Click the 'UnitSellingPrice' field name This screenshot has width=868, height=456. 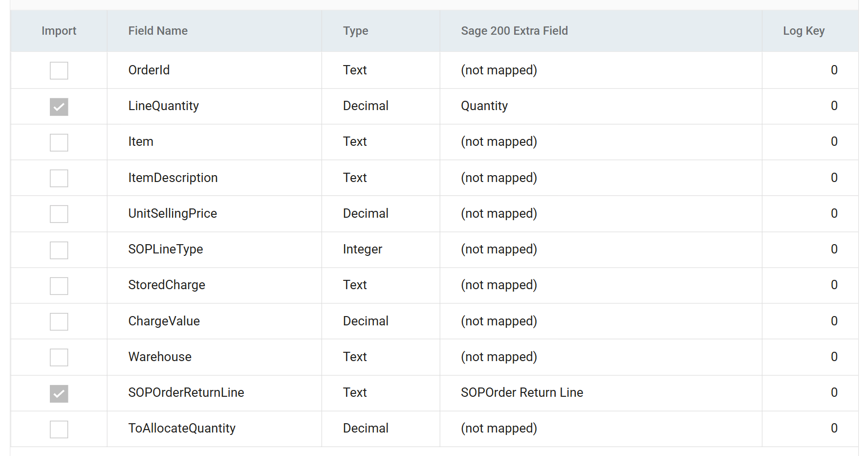point(173,214)
